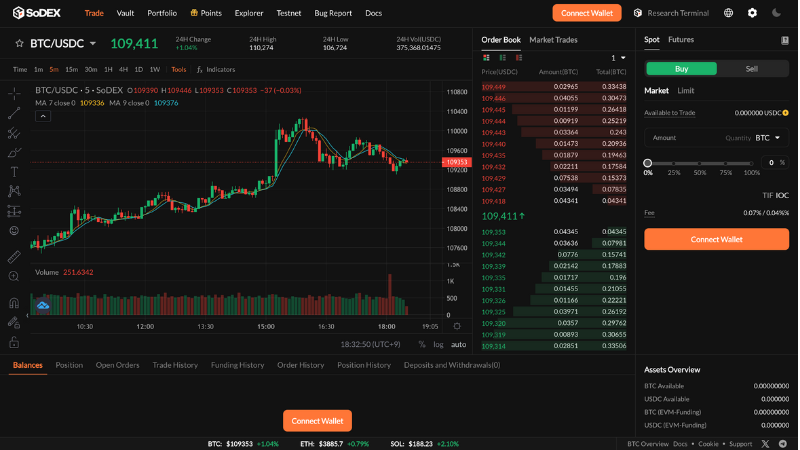This screenshot has height=450, width=800.
Task: Open the BTC quantity unit dropdown
Action: (x=767, y=138)
